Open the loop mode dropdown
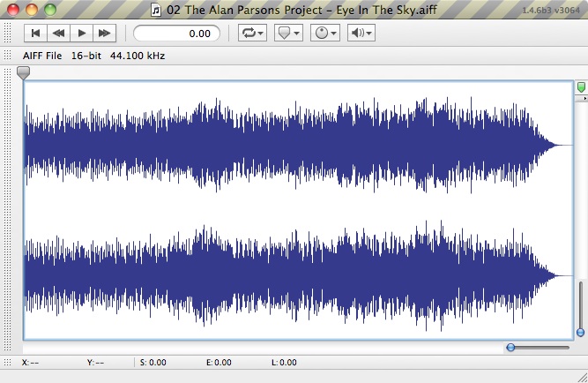This screenshot has height=383, width=588. click(253, 33)
